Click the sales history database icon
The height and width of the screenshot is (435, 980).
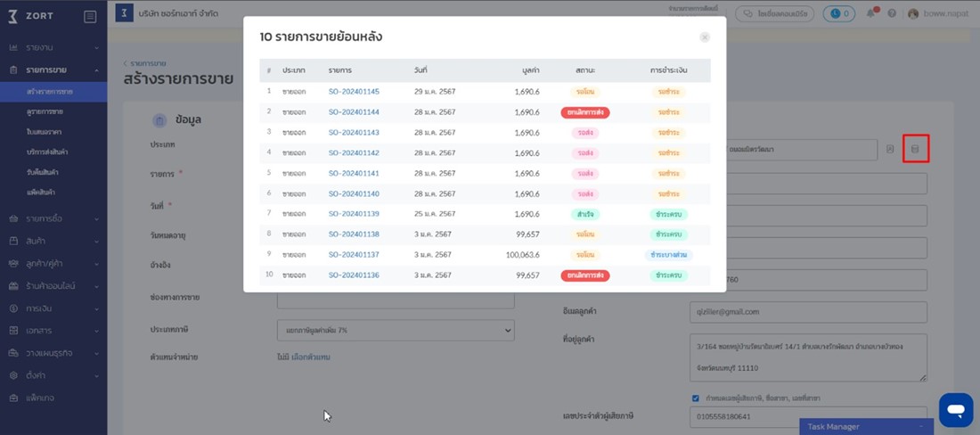coord(915,149)
